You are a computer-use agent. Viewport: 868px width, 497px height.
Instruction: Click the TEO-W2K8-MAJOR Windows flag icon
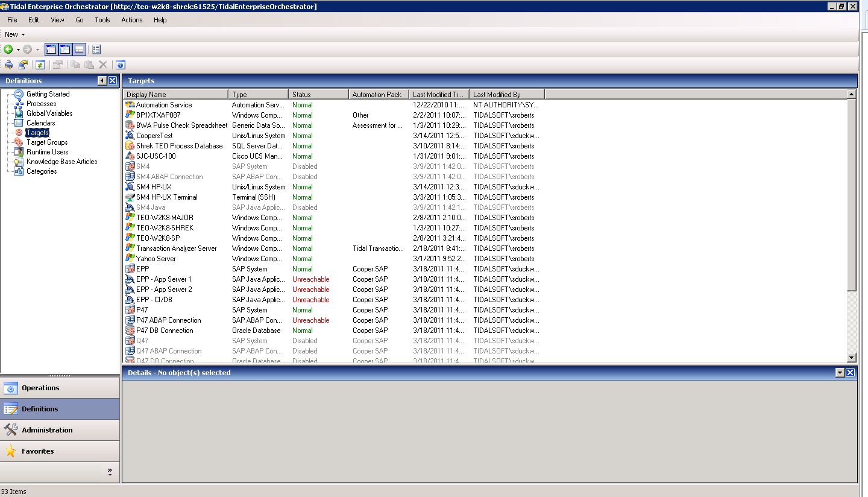(x=130, y=218)
